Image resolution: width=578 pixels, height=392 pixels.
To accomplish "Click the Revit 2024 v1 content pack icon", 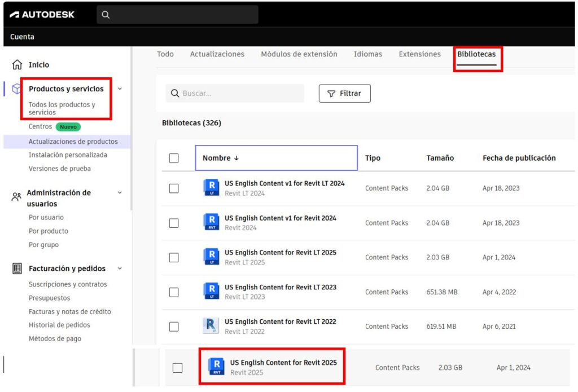I will (x=212, y=222).
